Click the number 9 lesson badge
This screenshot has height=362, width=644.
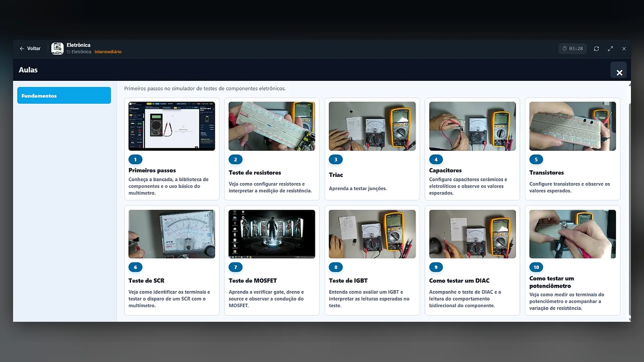[436, 267]
